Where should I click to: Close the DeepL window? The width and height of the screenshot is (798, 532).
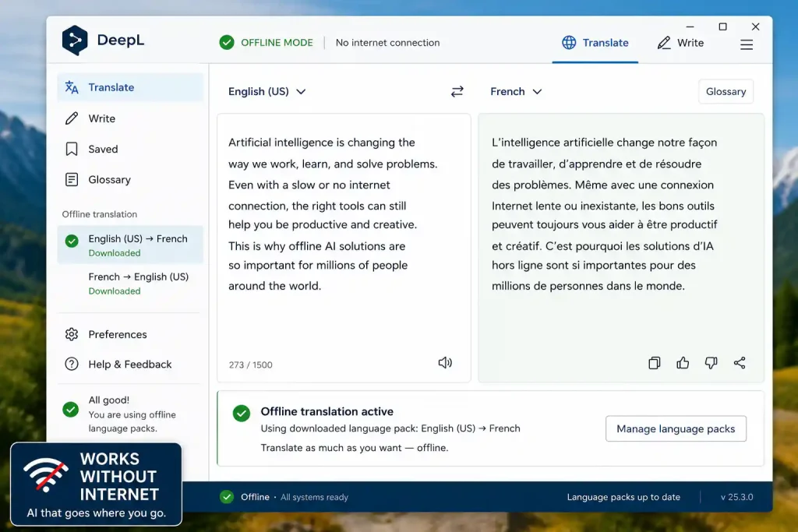pyautogui.click(x=755, y=26)
